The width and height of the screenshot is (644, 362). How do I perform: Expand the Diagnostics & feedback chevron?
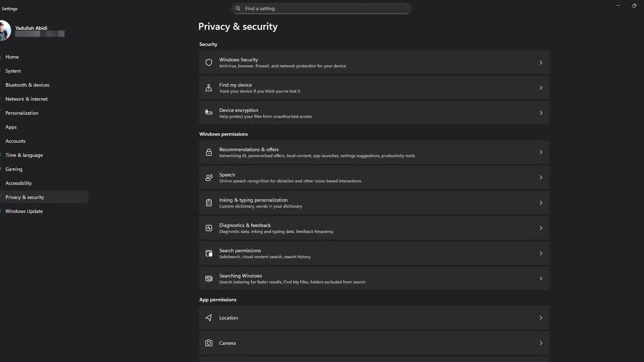click(x=541, y=228)
